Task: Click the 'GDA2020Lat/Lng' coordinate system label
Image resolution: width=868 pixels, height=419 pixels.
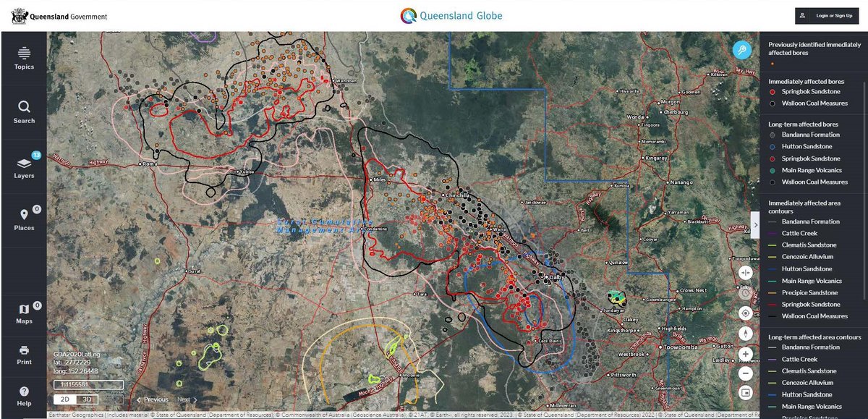Action: click(x=77, y=354)
